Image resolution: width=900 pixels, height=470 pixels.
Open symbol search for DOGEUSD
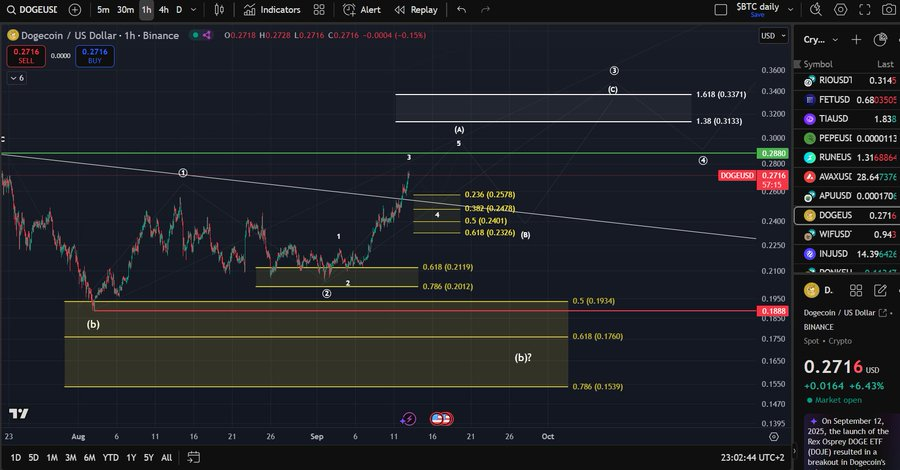tap(33, 10)
